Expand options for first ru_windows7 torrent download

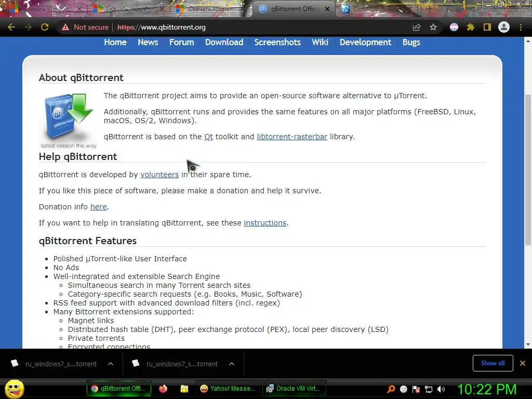(111, 364)
